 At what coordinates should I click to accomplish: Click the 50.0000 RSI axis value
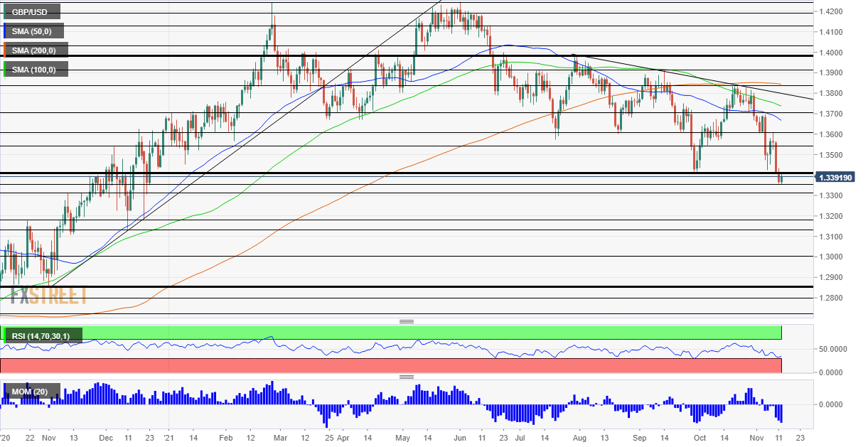(833, 350)
